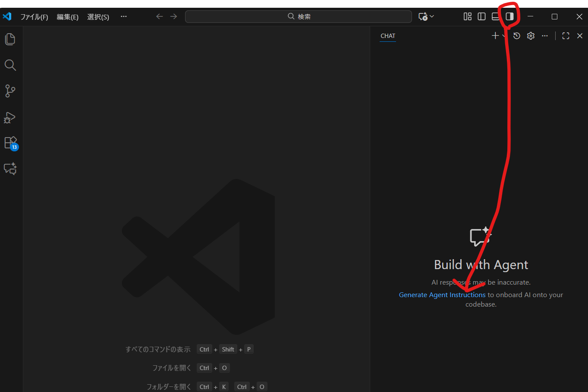Click ファイルを開く label
The width and height of the screenshot is (588, 392).
tap(172, 368)
